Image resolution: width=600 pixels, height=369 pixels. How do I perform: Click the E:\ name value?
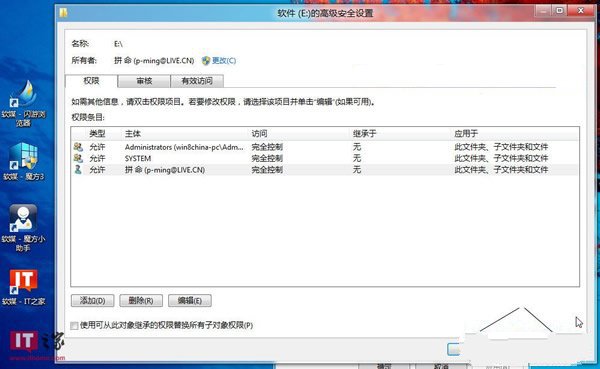click(118, 44)
